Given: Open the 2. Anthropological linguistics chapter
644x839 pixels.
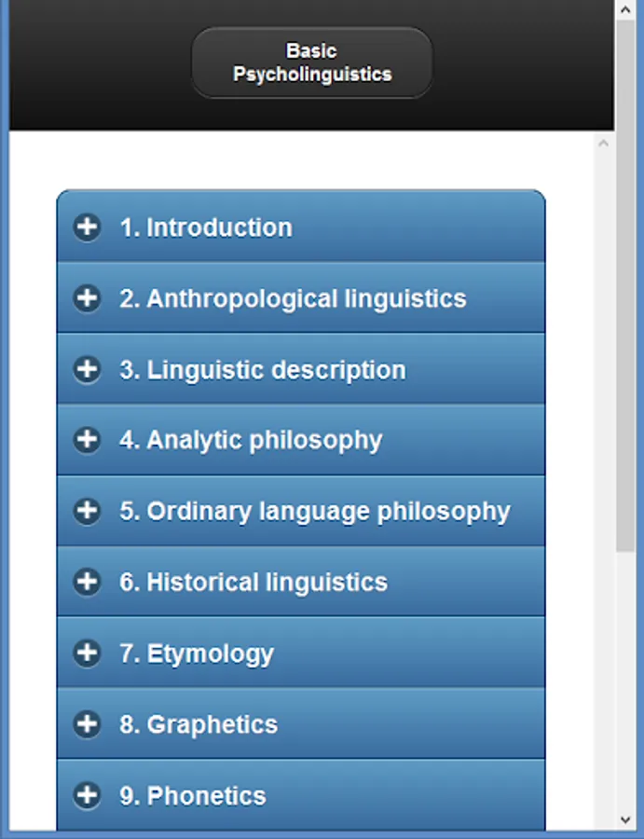Looking at the screenshot, I should click(293, 298).
